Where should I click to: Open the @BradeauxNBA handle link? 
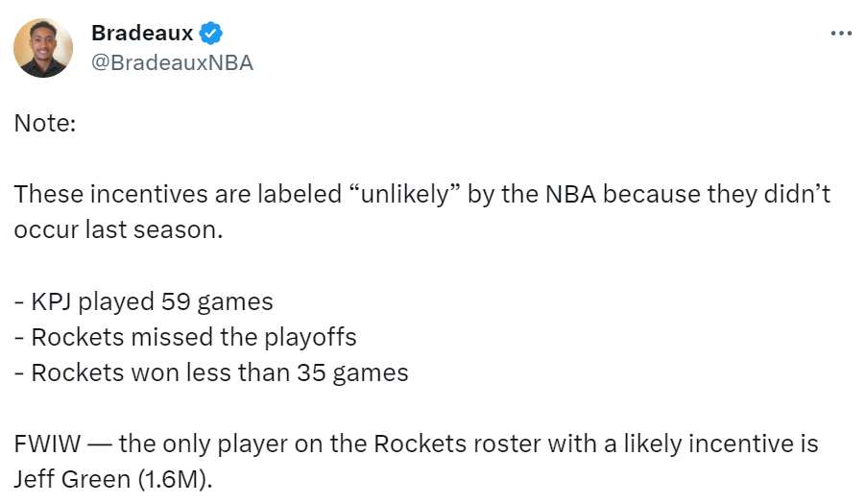pos(172,63)
